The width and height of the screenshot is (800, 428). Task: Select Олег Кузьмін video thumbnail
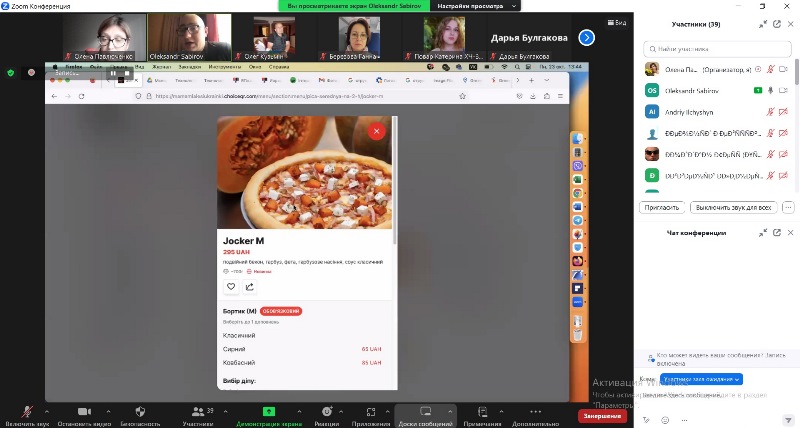pos(274,37)
